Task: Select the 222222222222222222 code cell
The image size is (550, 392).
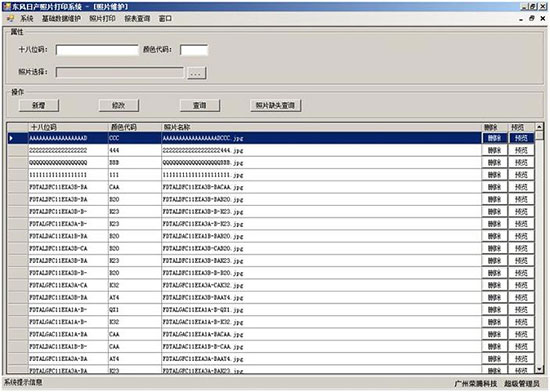Action: 68,150
